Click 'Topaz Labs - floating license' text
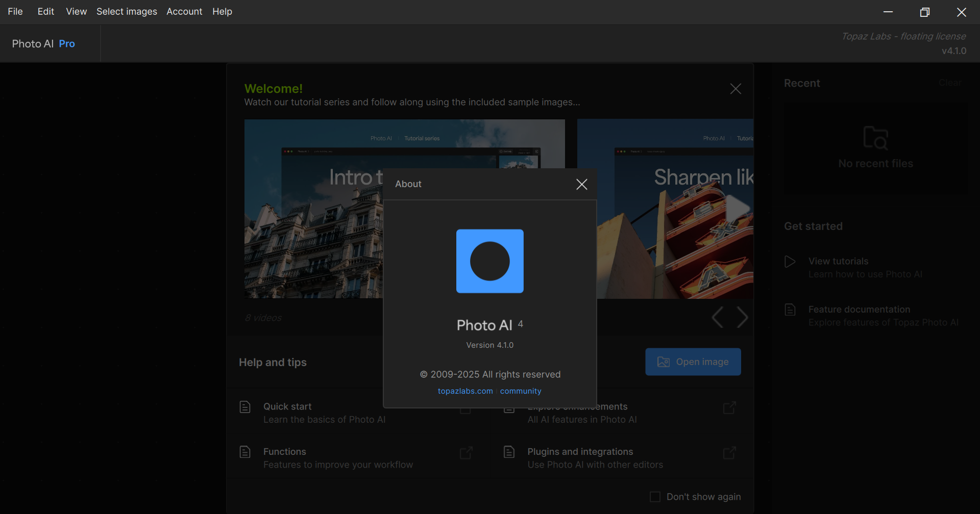980x514 pixels. click(x=903, y=36)
